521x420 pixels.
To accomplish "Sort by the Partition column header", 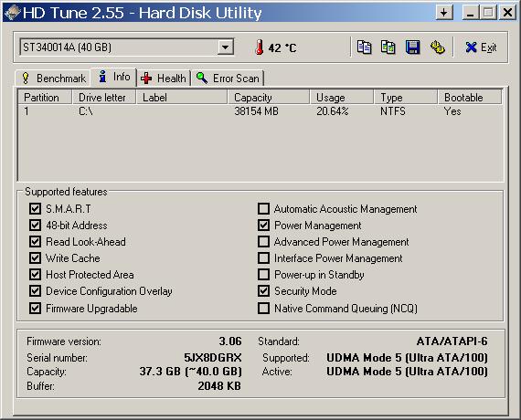I will [45, 98].
